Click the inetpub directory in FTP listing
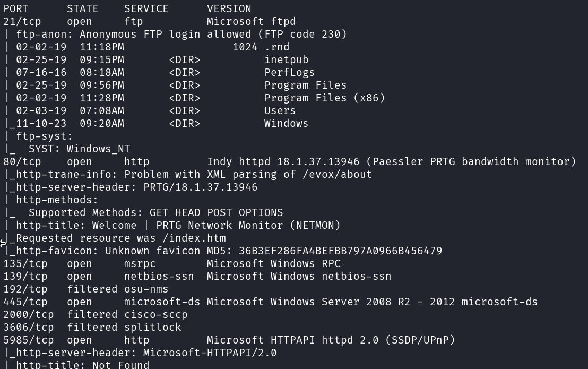 click(x=286, y=60)
